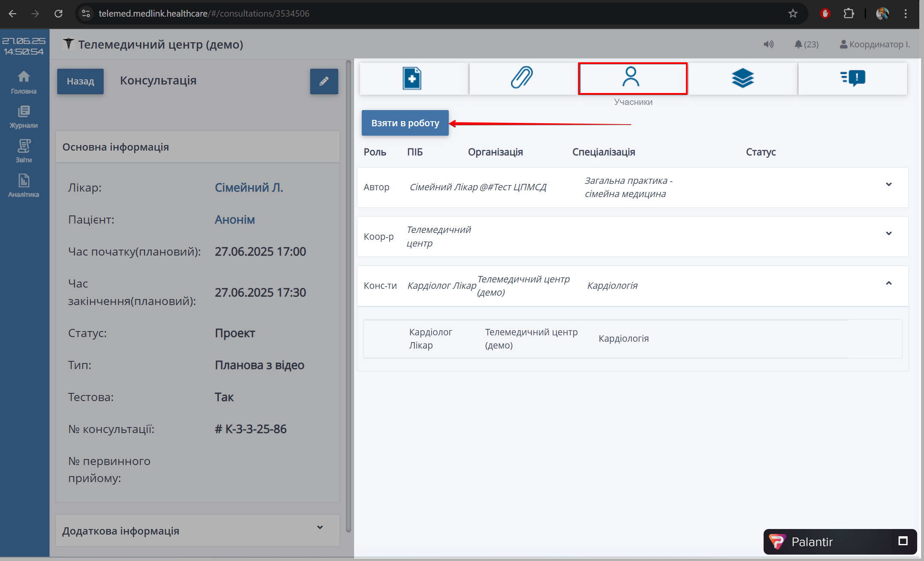Click the speaker sound icon in header

(x=768, y=44)
